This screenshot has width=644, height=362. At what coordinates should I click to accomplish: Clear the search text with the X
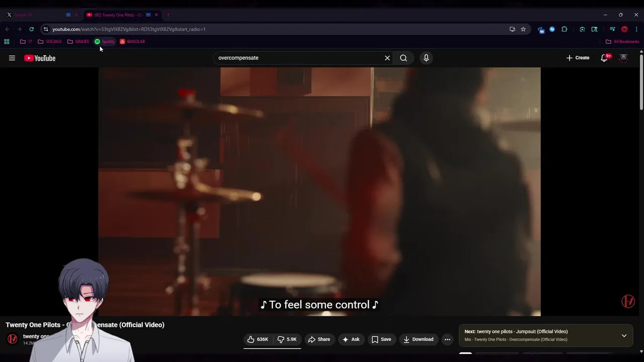coord(387,58)
